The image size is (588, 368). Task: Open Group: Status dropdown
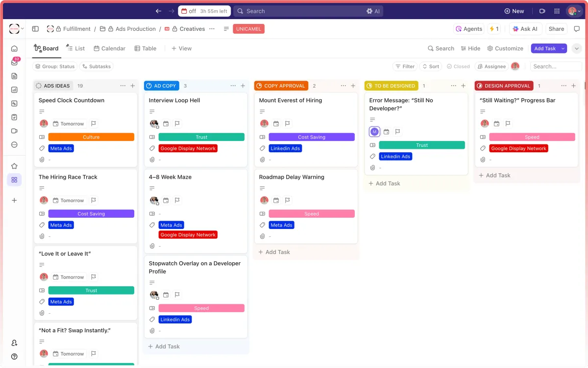55,67
